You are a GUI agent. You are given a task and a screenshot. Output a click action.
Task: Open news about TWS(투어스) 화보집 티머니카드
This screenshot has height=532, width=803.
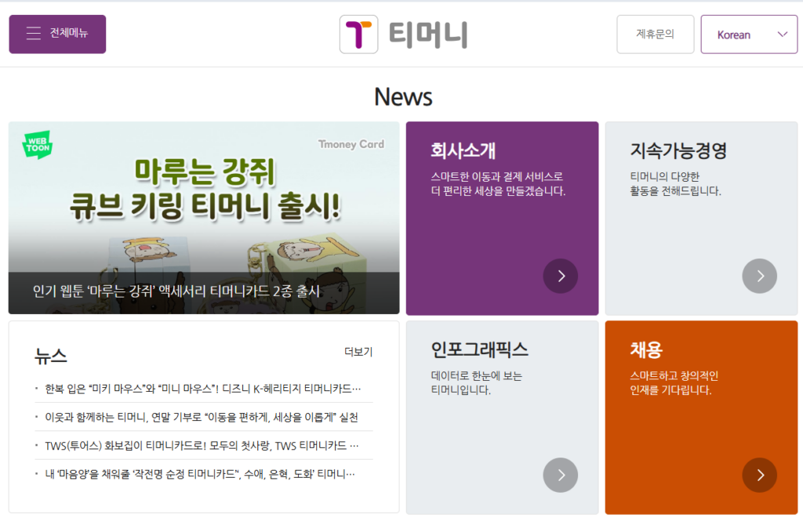click(x=202, y=446)
